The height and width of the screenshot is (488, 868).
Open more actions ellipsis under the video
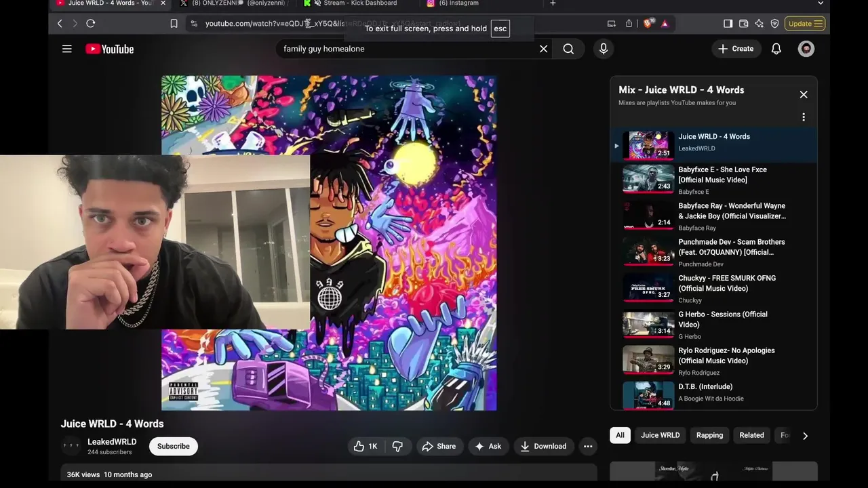588,446
